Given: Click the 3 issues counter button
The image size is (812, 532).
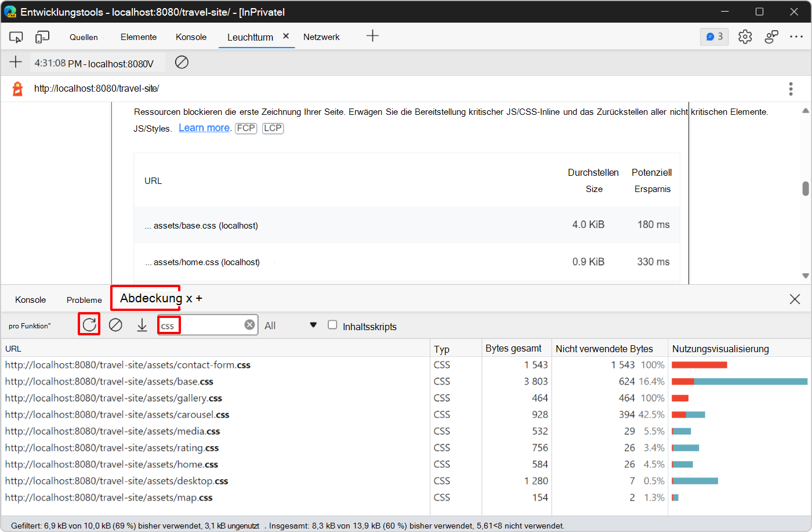Looking at the screenshot, I should 714,37.
